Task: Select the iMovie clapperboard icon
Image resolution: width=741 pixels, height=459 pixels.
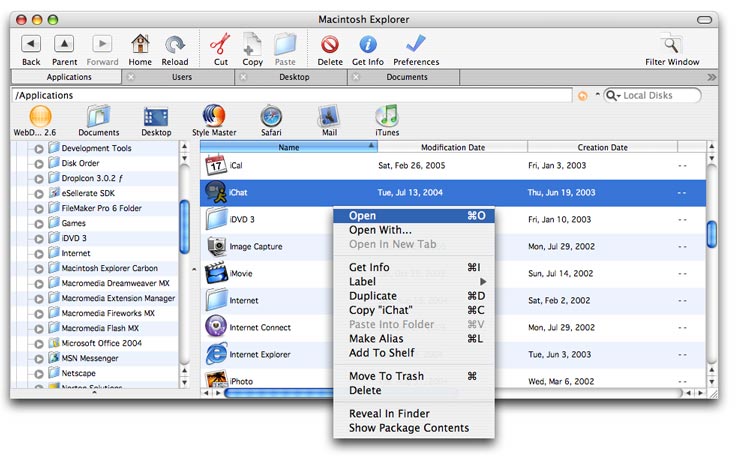Action: [216, 273]
